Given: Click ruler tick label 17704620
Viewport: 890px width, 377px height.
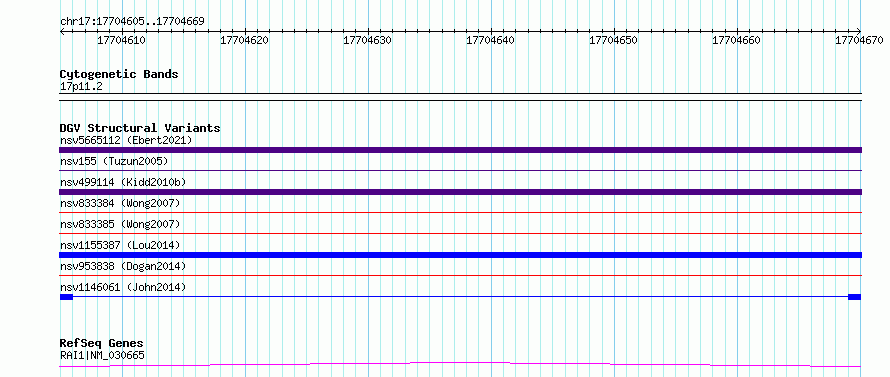Looking at the screenshot, I should click(245, 40).
